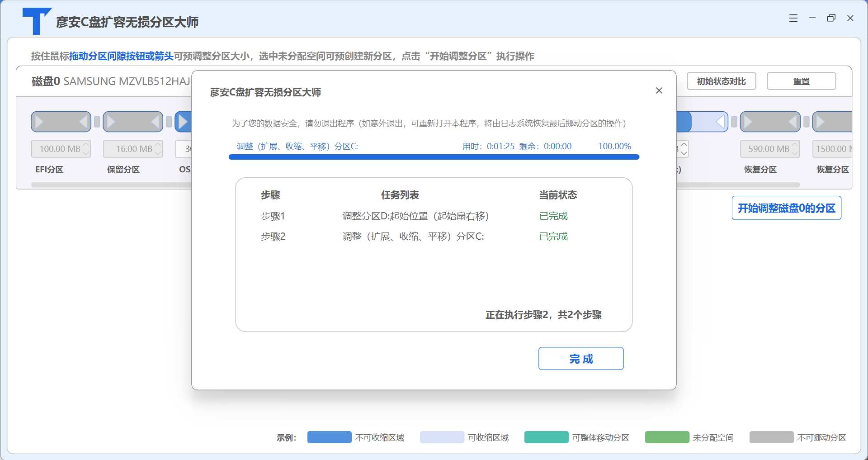The image size is (868, 460).
Task: Click 正在执行步骤2，共2个步骤 status text
Action: coord(543,315)
